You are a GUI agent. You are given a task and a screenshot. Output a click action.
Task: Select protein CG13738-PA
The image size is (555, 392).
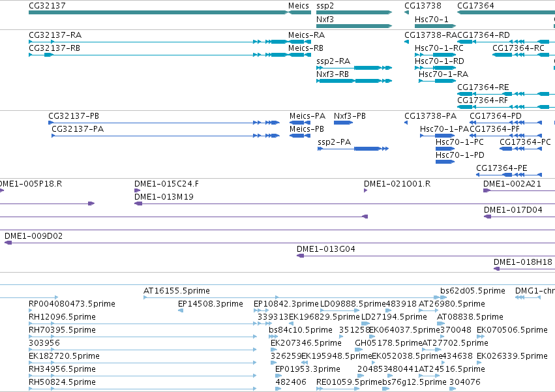(430, 116)
